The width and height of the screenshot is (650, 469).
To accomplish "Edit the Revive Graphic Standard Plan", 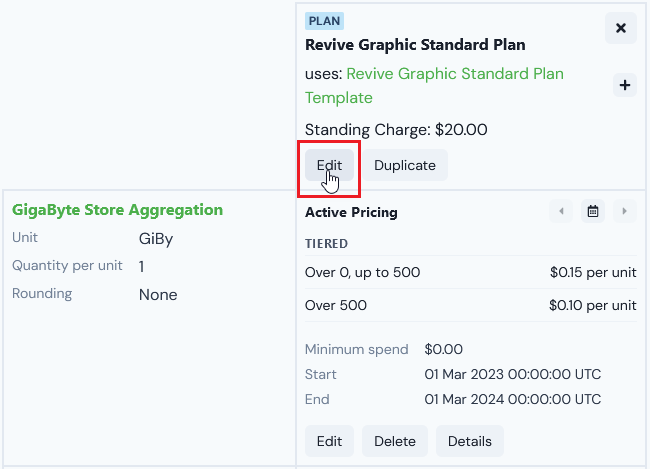I will 329,165.
